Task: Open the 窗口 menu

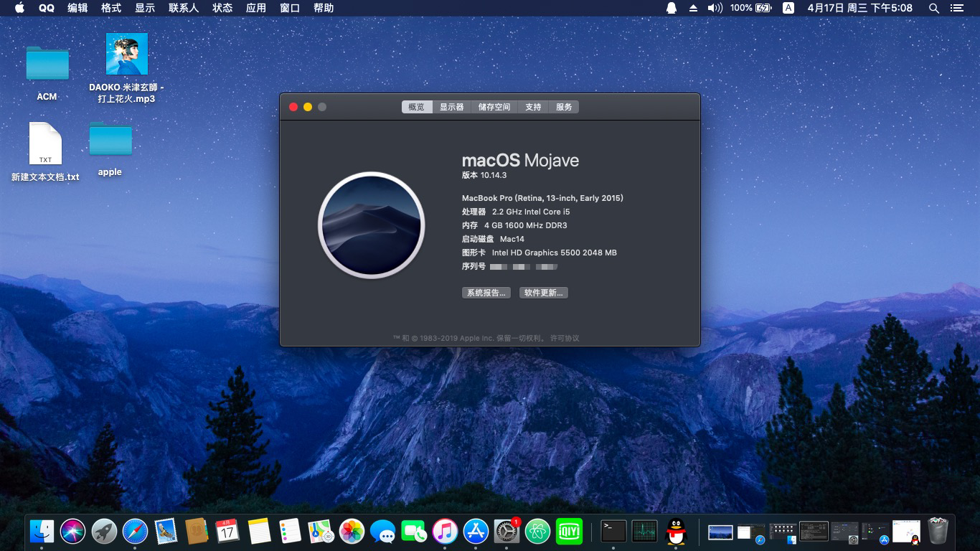Action: pos(290,8)
